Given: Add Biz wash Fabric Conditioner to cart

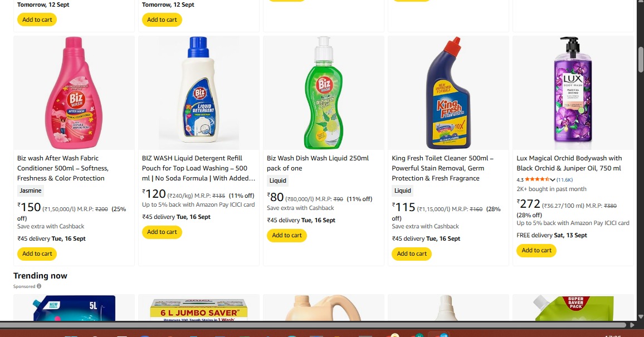Looking at the screenshot, I should click(x=37, y=253).
